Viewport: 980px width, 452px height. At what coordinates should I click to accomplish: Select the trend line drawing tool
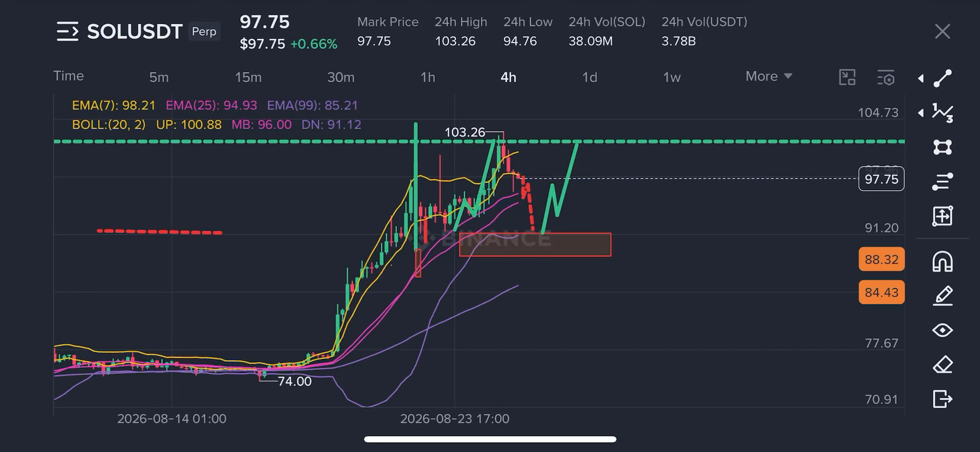click(x=942, y=78)
